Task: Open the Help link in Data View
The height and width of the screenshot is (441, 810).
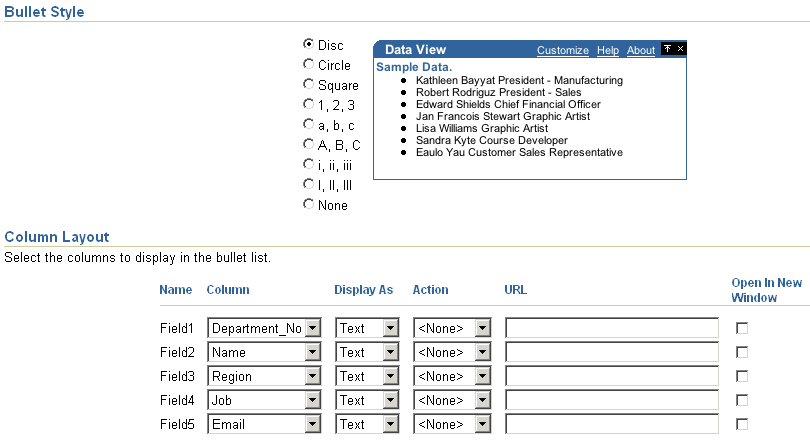Action: pyautogui.click(x=608, y=50)
